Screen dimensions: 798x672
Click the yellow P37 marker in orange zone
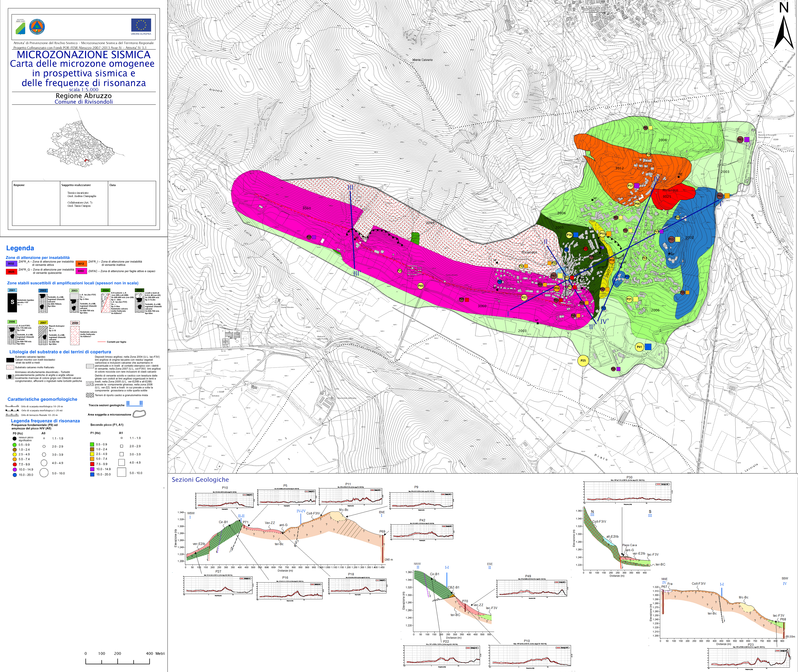tap(630, 186)
